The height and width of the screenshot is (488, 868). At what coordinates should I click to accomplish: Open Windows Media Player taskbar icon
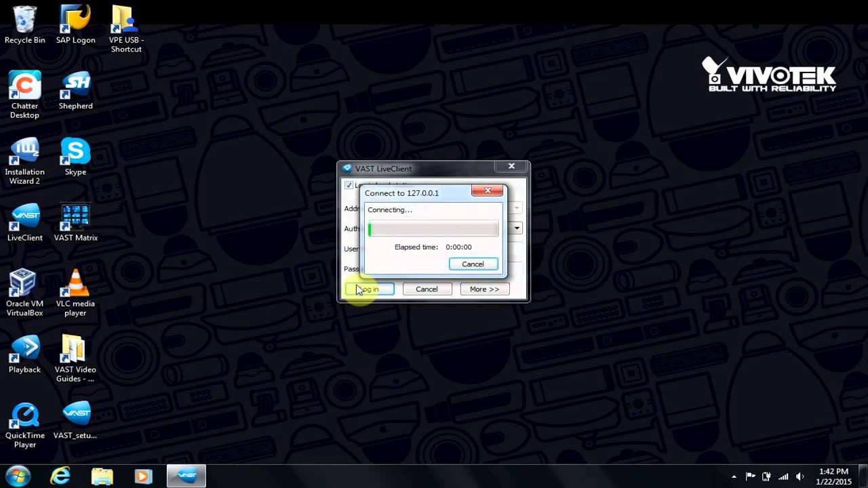[x=143, y=476]
